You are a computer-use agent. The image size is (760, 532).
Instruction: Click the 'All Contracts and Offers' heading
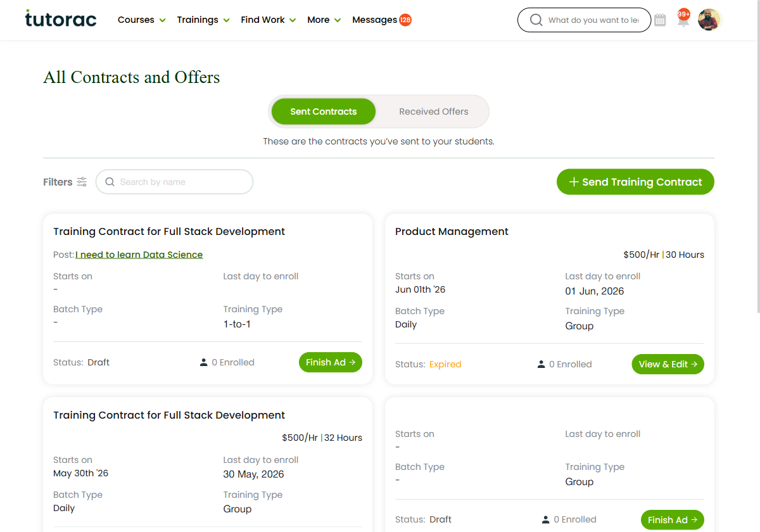pyautogui.click(x=132, y=77)
